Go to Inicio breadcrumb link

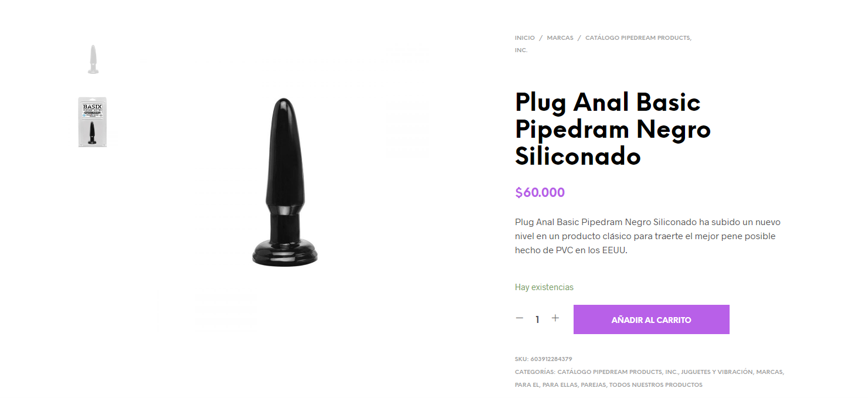click(x=525, y=38)
